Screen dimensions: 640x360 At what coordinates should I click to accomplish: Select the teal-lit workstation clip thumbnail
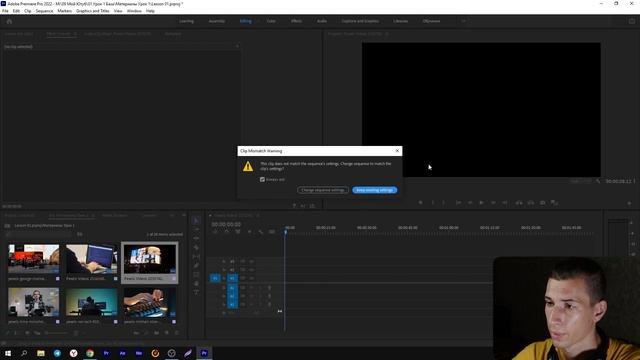pos(91,302)
